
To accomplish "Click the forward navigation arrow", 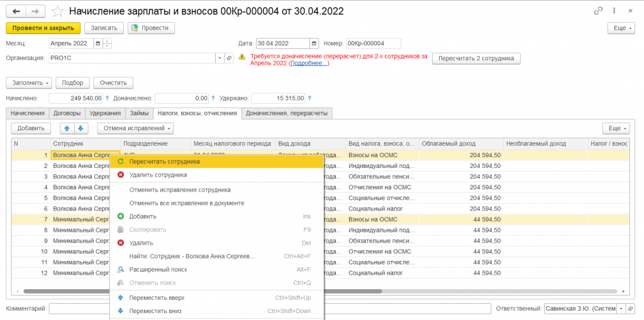I will tap(35, 11).
